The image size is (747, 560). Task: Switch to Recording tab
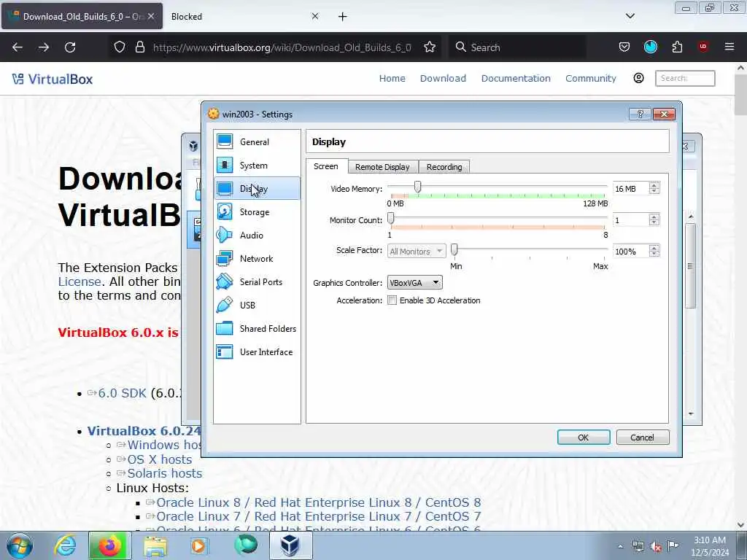click(x=444, y=167)
